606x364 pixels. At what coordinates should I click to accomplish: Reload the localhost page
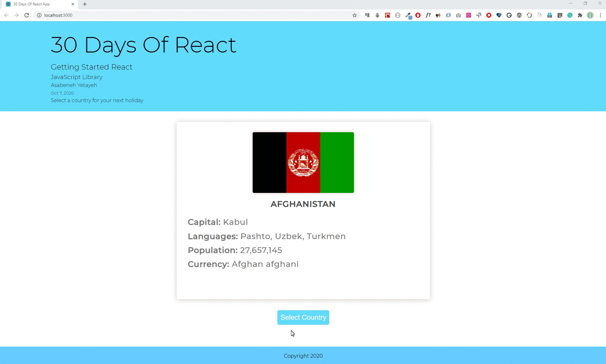point(27,15)
